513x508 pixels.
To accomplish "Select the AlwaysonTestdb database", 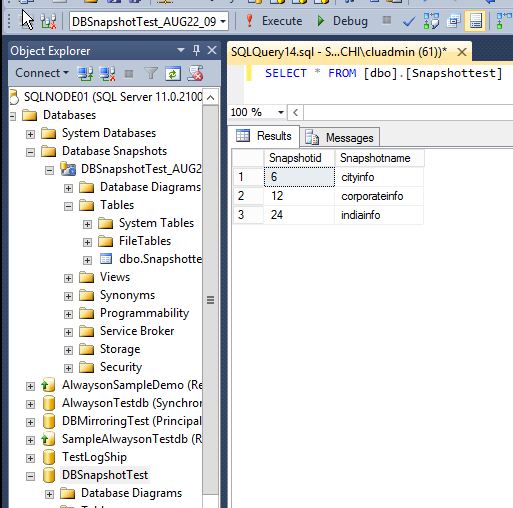I will pyautogui.click(x=132, y=403).
